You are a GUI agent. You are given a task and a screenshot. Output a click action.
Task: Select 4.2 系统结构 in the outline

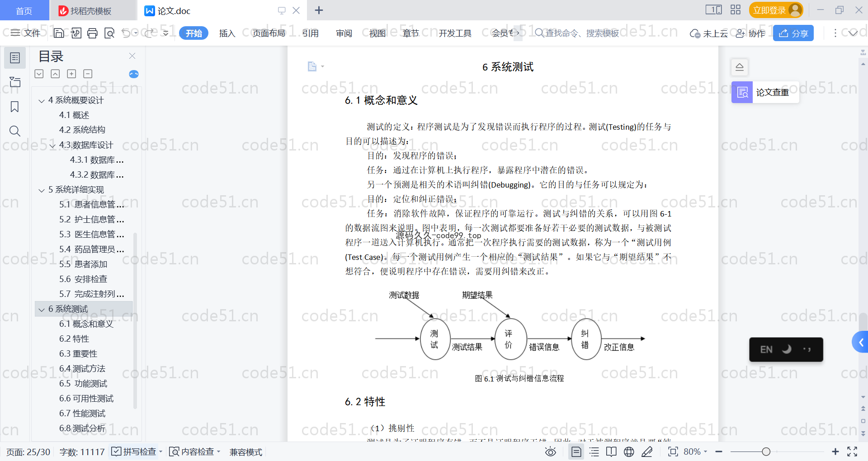82,130
